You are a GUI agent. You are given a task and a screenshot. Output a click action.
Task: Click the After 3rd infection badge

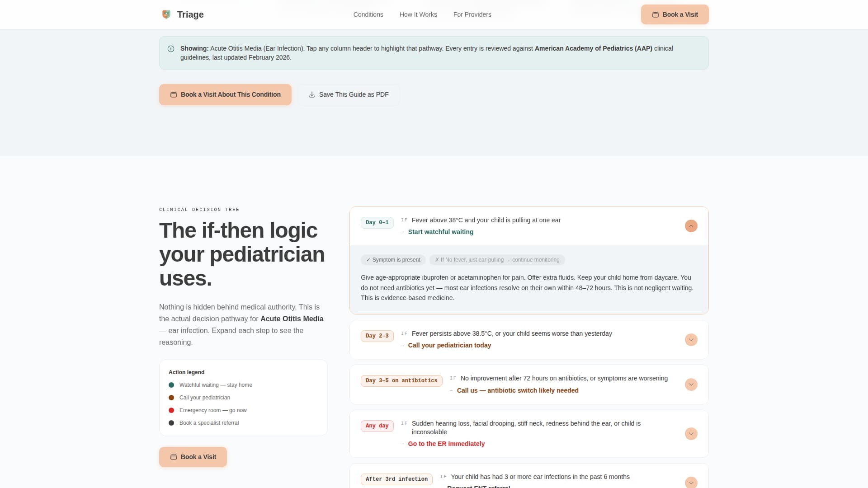396,479
